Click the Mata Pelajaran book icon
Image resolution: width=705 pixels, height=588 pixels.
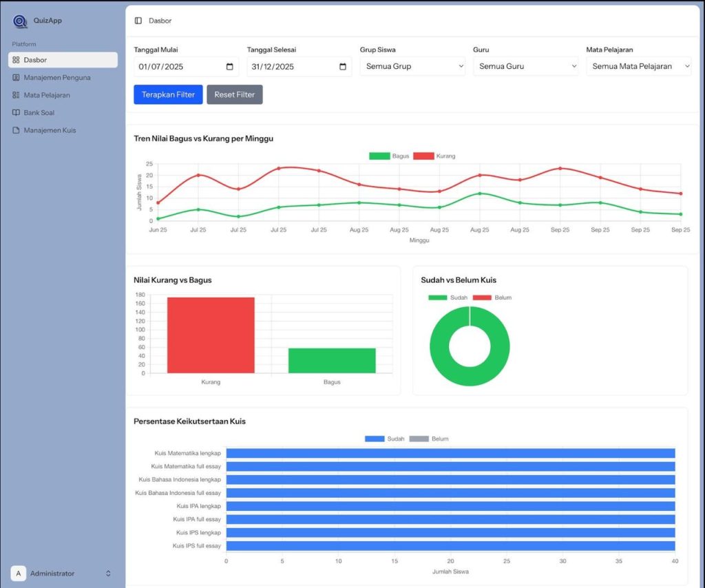coord(17,95)
